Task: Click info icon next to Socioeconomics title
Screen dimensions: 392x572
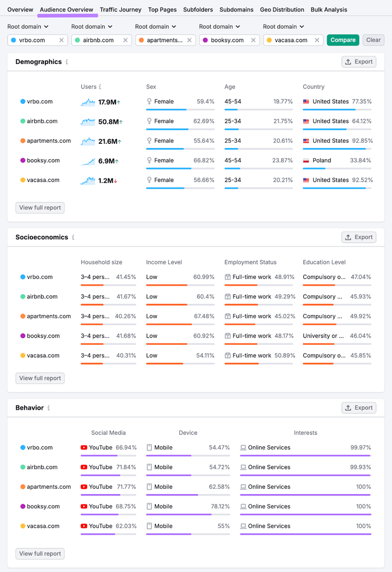Action: (73, 238)
